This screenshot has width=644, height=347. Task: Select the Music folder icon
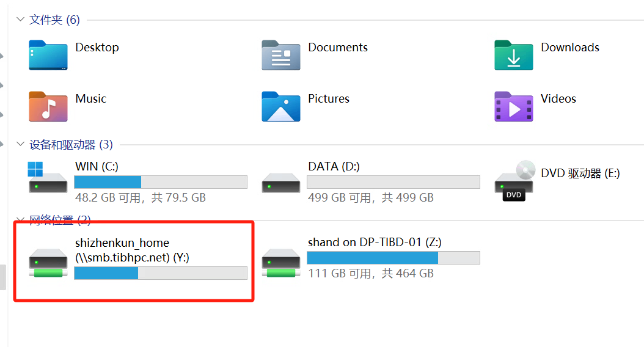[48, 106]
